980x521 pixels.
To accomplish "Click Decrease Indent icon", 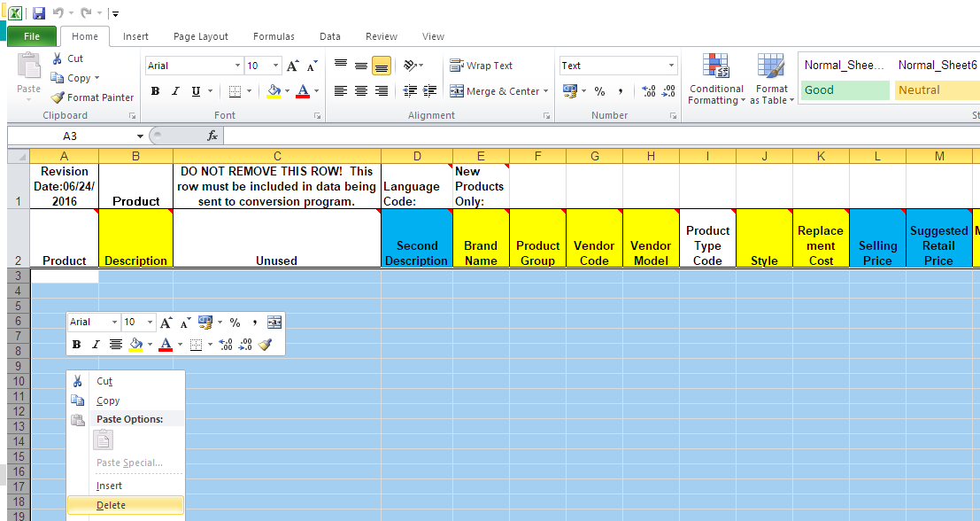I will [410, 91].
